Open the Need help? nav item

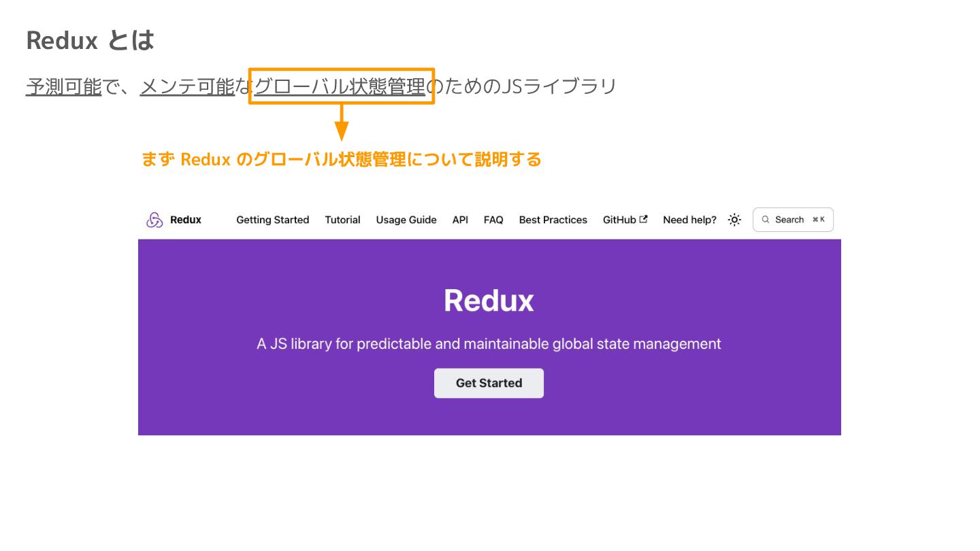tap(689, 220)
